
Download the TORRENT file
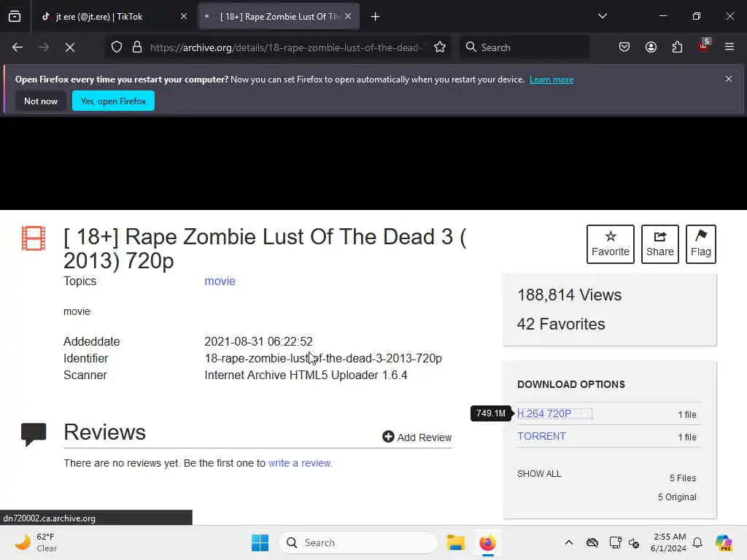pyautogui.click(x=542, y=436)
